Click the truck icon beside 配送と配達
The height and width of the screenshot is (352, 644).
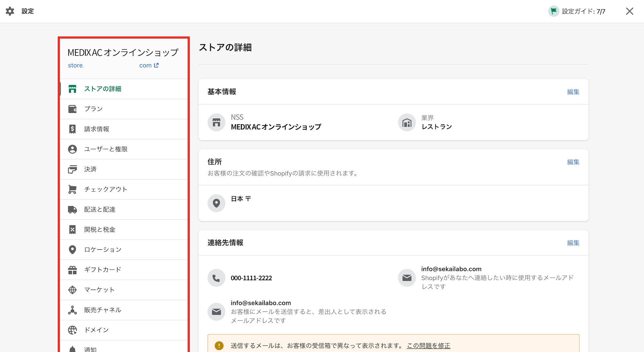coord(72,210)
